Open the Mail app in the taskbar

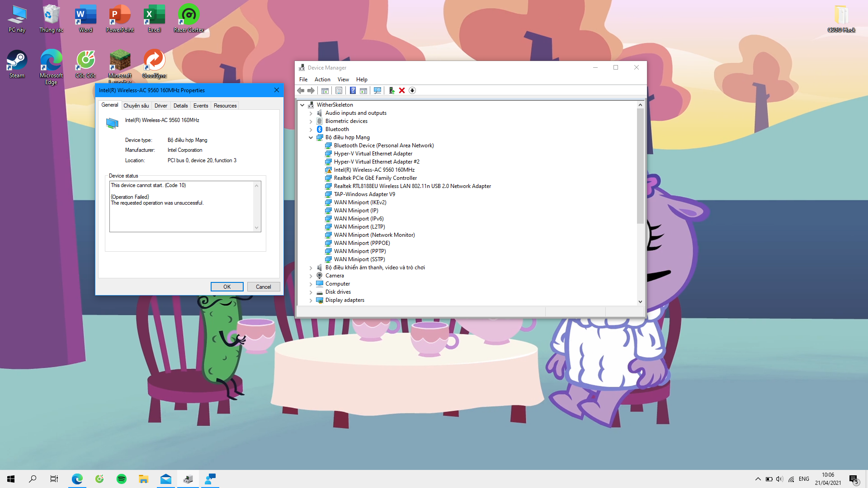point(166,479)
